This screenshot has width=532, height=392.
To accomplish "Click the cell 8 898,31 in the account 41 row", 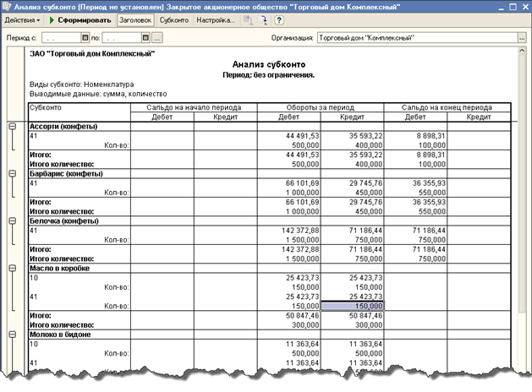I will coord(415,136).
